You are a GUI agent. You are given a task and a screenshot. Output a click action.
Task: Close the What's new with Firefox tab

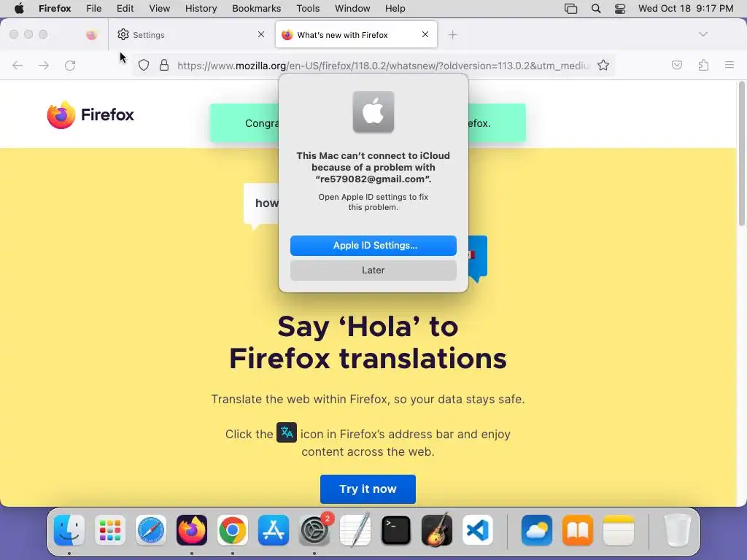pos(425,34)
